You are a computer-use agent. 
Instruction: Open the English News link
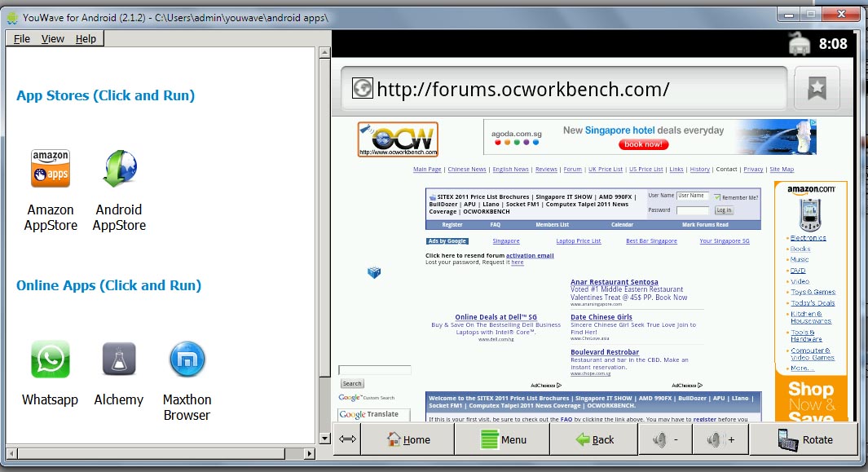point(510,170)
